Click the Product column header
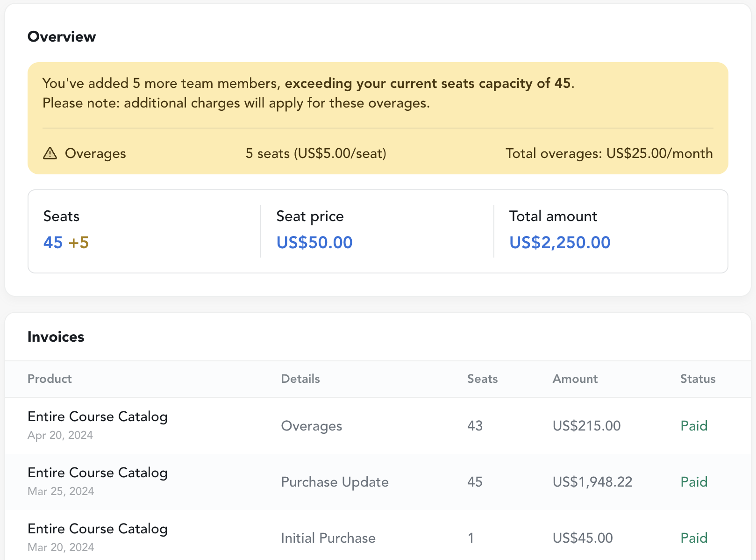 coord(50,379)
